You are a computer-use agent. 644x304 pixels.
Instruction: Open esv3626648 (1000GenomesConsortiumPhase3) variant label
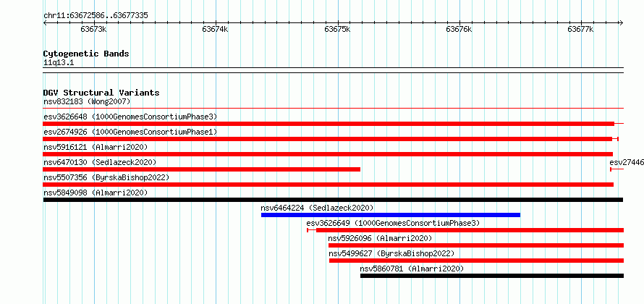(130, 117)
